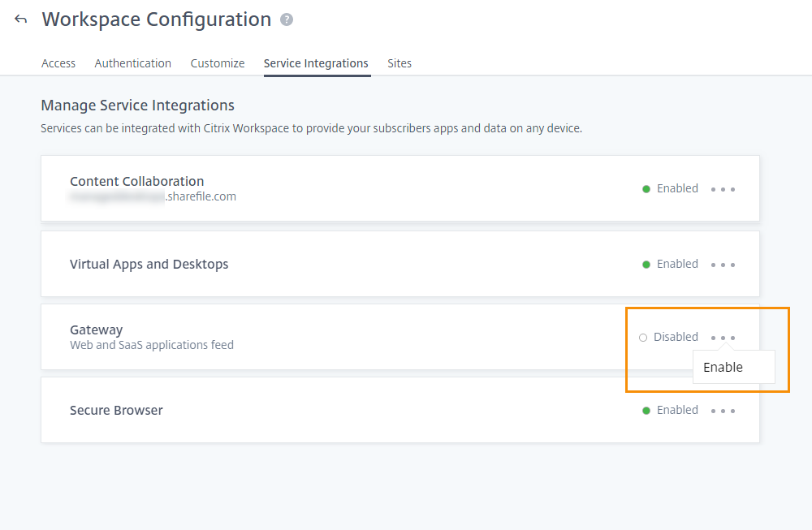The image size is (812, 530).
Task: Select the Service Integrations tab
Action: pyautogui.click(x=316, y=63)
